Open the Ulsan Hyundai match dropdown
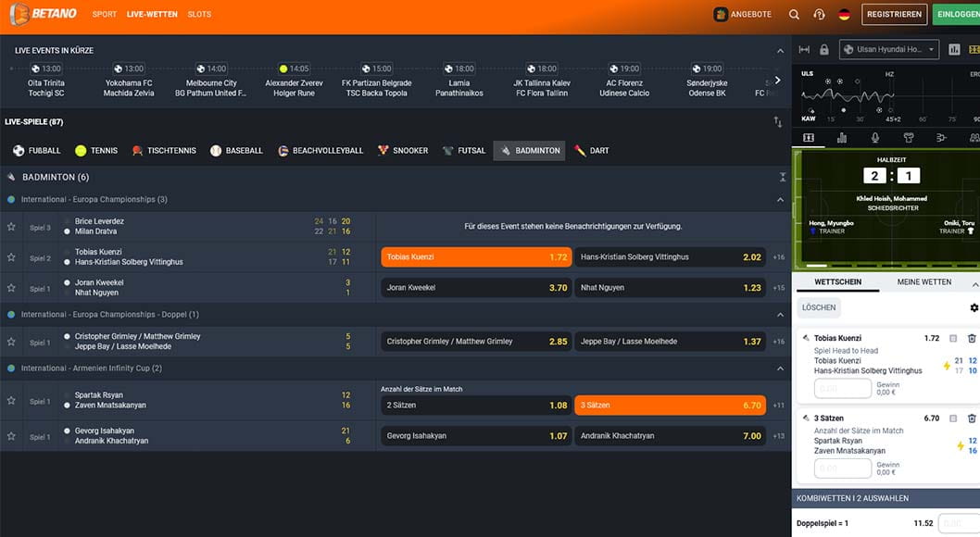 [889, 50]
